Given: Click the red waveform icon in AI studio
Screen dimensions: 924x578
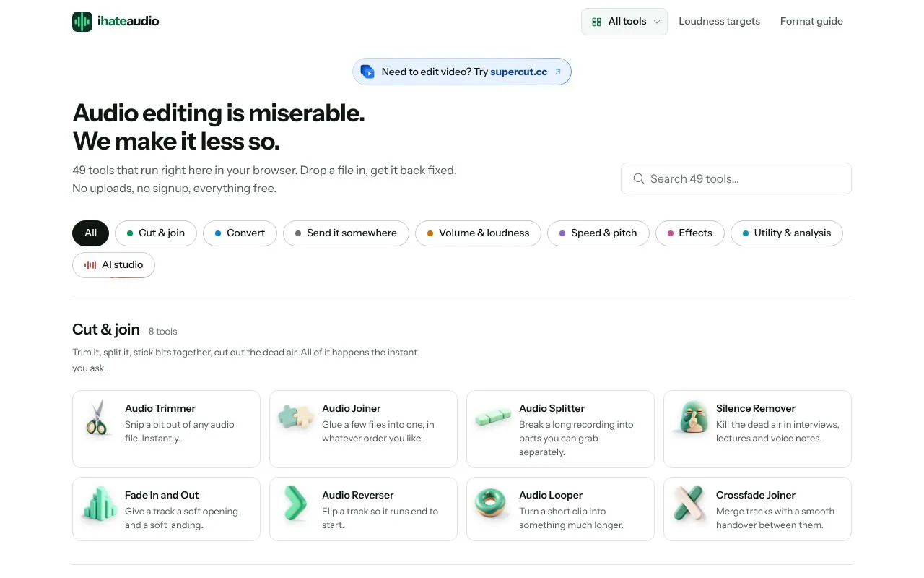Looking at the screenshot, I should tap(90, 265).
